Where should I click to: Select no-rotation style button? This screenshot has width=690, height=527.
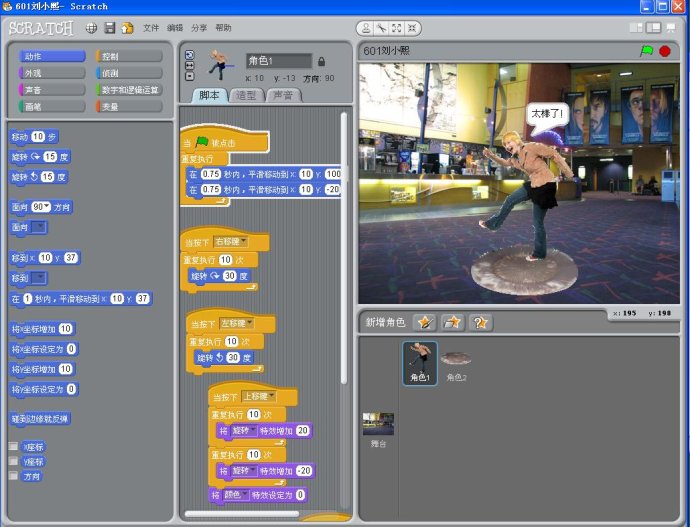click(x=190, y=76)
